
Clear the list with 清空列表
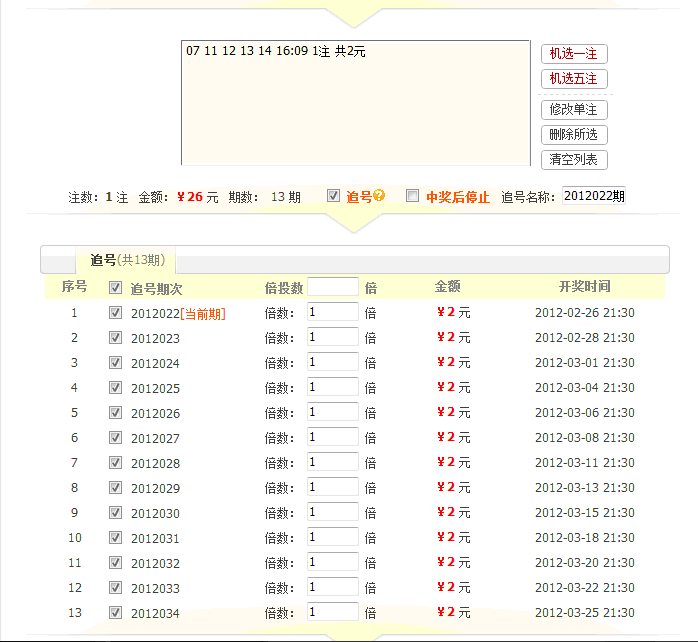574,160
